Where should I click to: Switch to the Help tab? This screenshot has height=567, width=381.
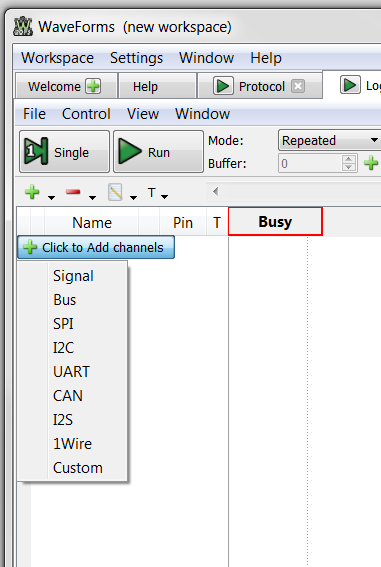(157, 86)
